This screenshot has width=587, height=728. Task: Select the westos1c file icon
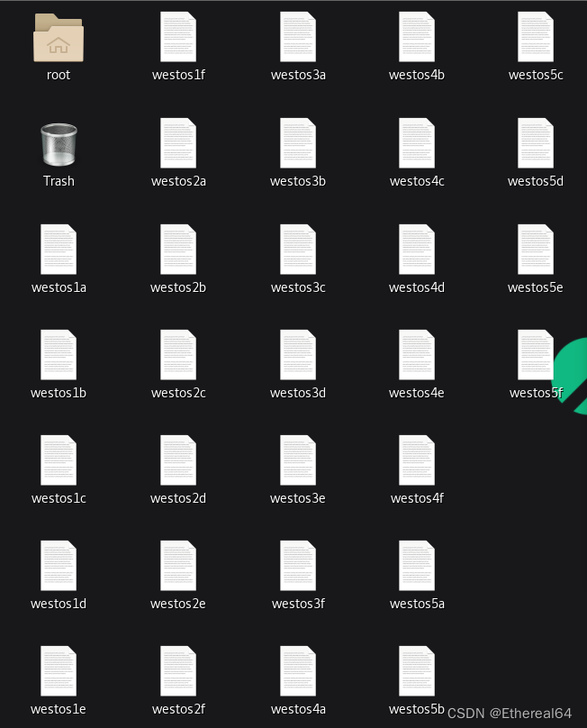[x=59, y=460]
